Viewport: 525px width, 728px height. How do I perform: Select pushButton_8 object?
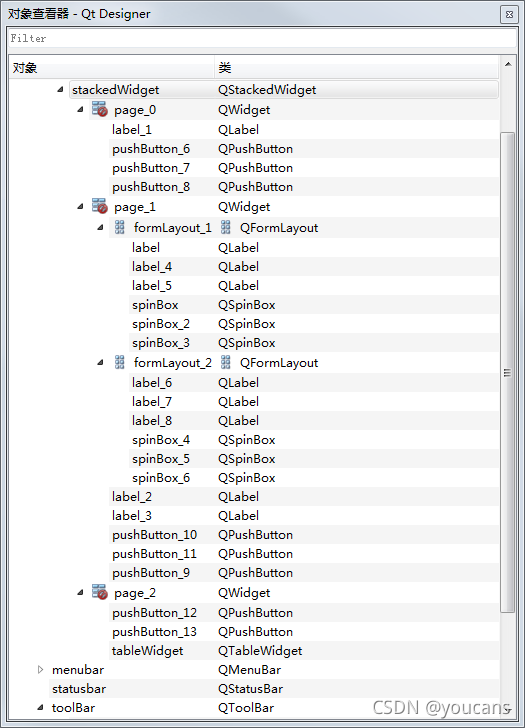[x=151, y=187]
